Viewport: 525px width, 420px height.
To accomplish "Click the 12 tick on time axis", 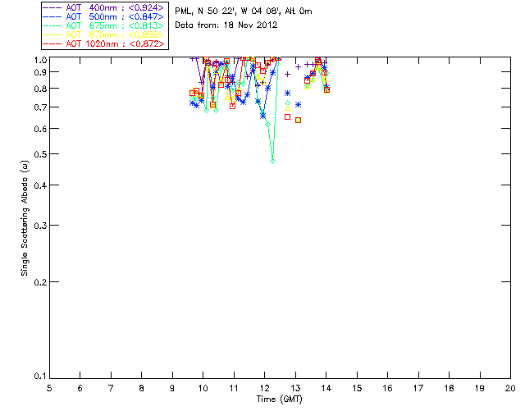I will coord(264,388).
